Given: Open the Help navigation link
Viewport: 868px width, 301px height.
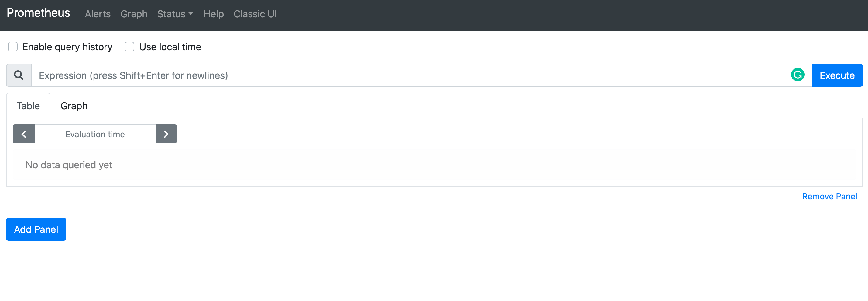Looking at the screenshot, I should pyautogui.click(x=213, y=14).
